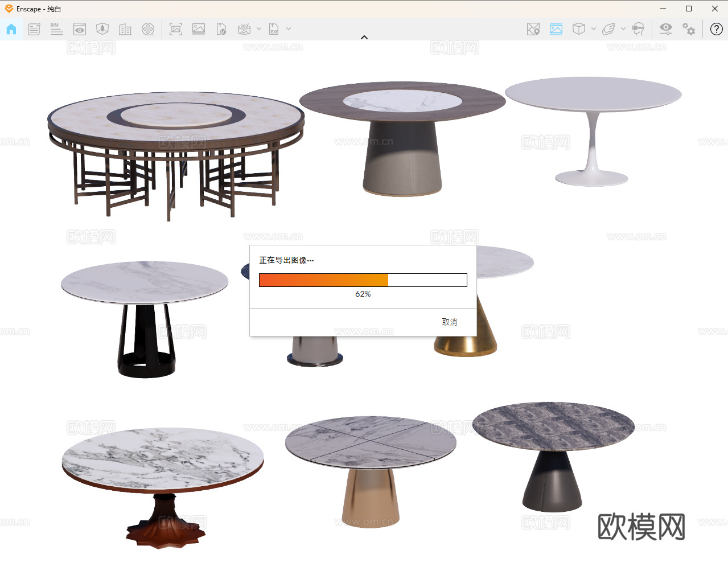
Task: Click the batch rendering image icon
Action: click(x=199, y=29)
